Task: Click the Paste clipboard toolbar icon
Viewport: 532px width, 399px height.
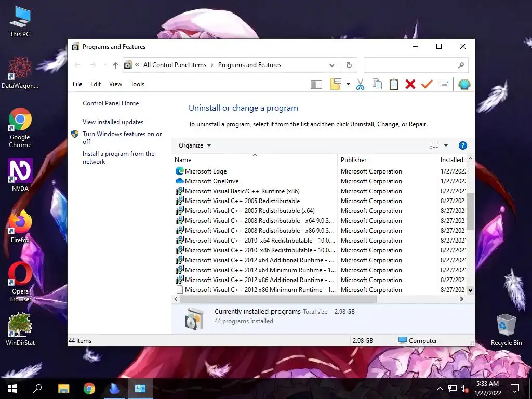Action: coord(394,84)
